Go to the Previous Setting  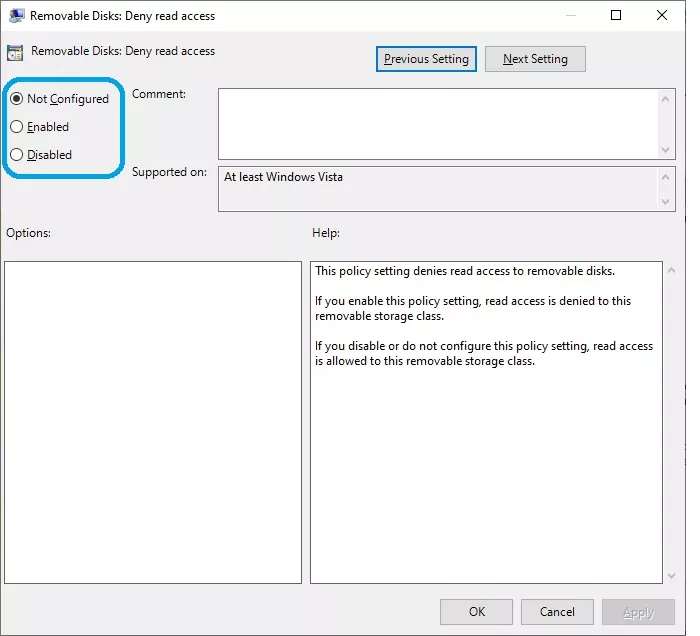click(426, 59)
